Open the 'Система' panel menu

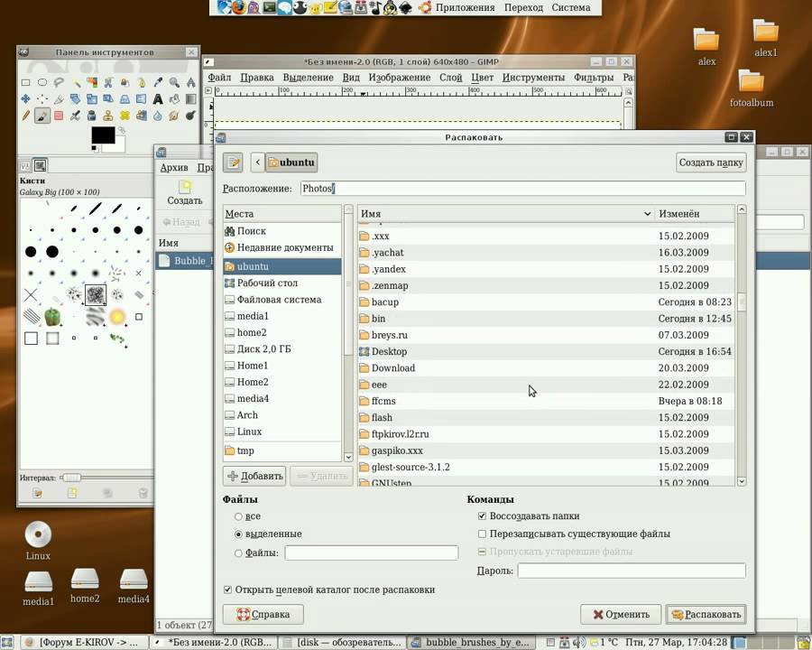(571, 7)
